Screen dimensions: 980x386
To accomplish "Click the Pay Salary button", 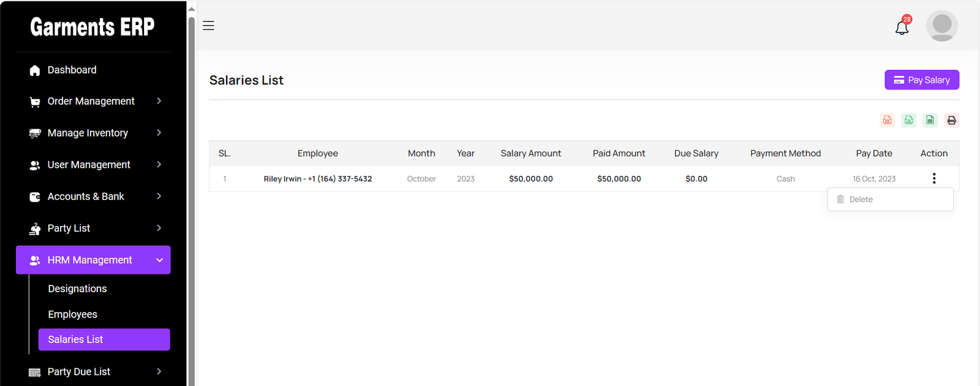I will (x=921, y=80).
